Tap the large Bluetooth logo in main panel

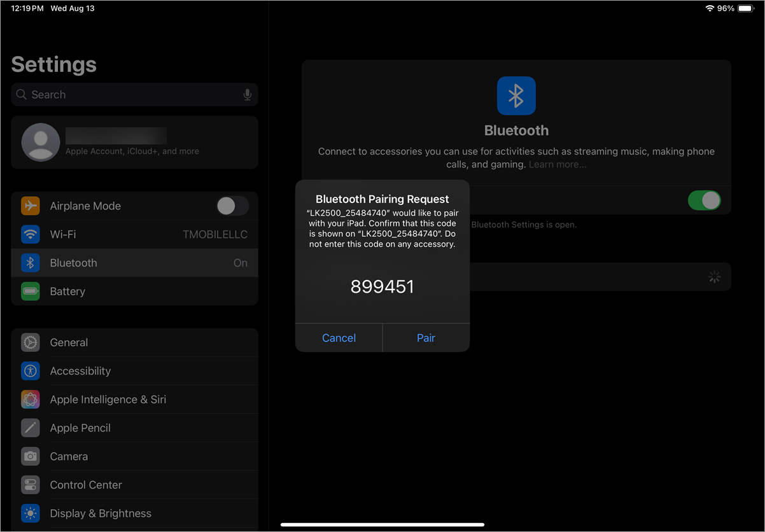tap(516, 96)
